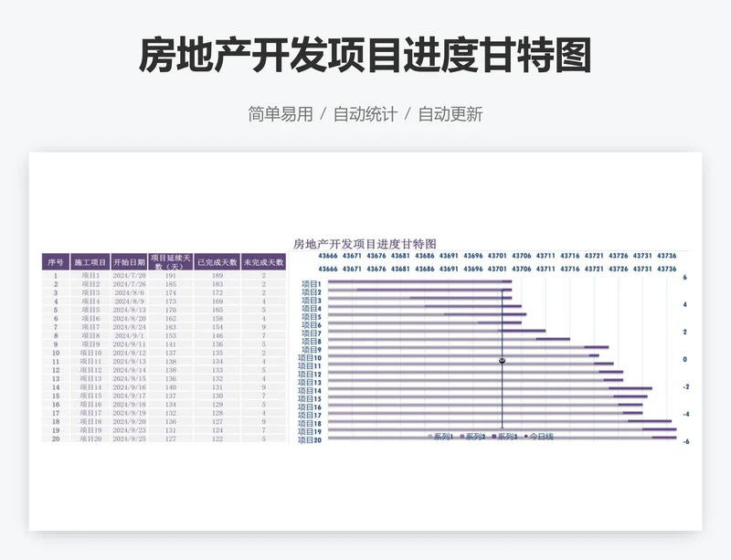
Task: Select the completed days cell 122
Action: [x=217, y=438]
